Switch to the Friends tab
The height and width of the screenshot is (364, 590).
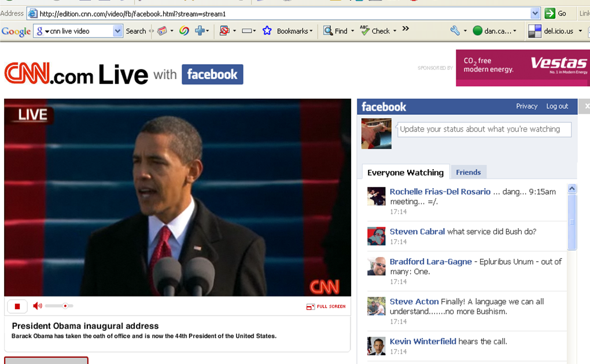[469, 172]
